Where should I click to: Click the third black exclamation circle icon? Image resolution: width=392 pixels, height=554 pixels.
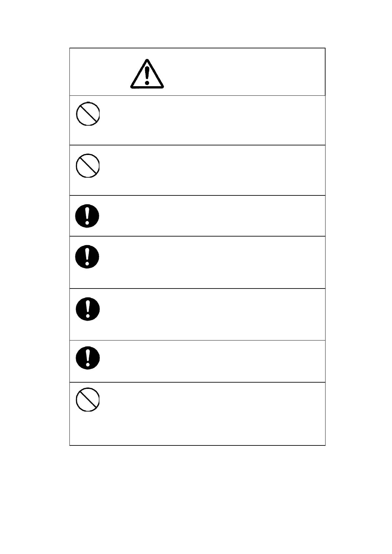click(x=88, y=309)
